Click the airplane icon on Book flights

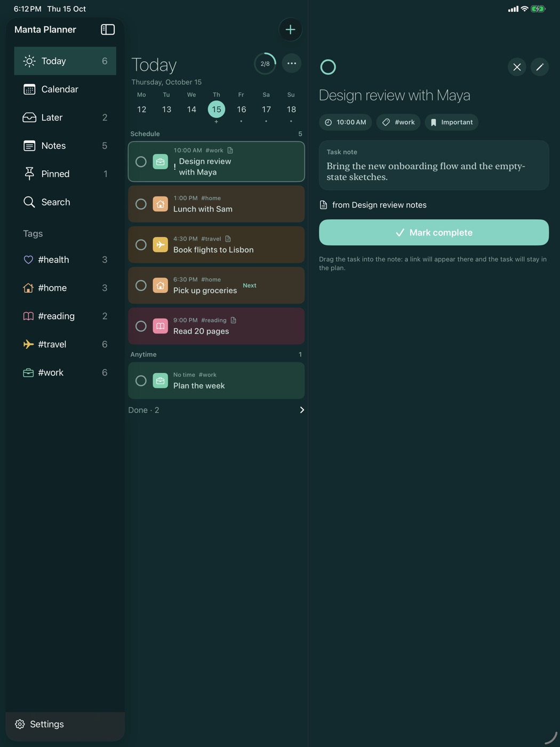click(x=160, y=244)
